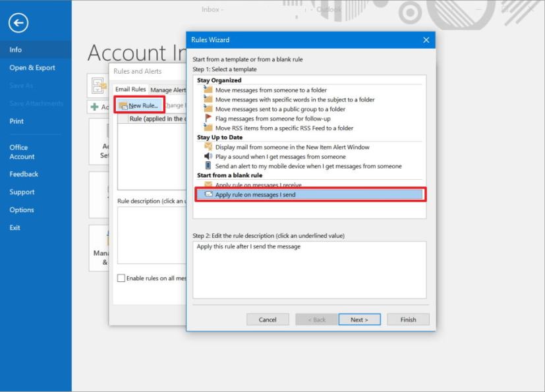Click the folder icon for RSS items template
This screenshot has height=392, width=545.
pos(208,127)
